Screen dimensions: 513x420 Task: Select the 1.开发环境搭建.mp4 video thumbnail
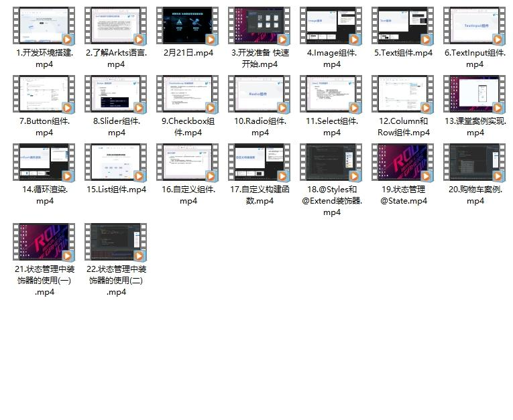coord(44,26)
